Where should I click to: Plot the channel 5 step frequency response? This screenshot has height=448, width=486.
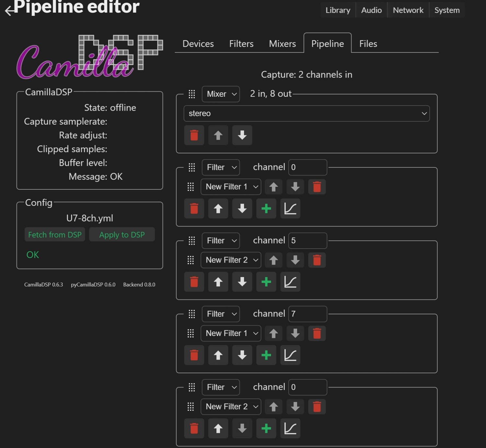tap(290, 282)
